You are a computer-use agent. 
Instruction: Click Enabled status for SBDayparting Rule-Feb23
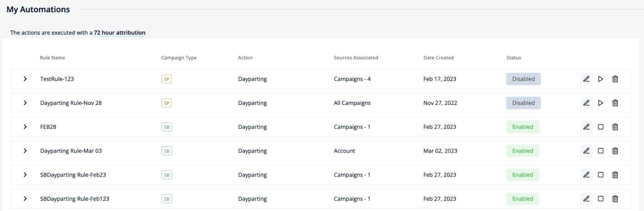[523, 175]
